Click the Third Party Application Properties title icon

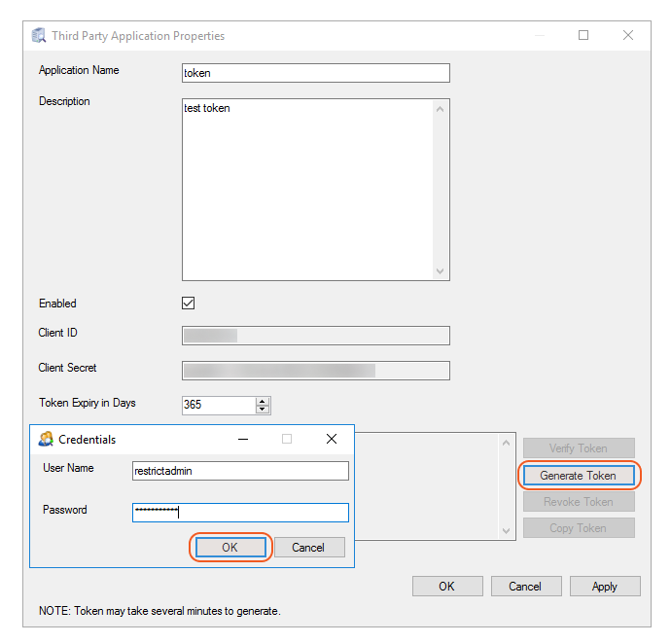pyautogui.click(x=39, y=36)
